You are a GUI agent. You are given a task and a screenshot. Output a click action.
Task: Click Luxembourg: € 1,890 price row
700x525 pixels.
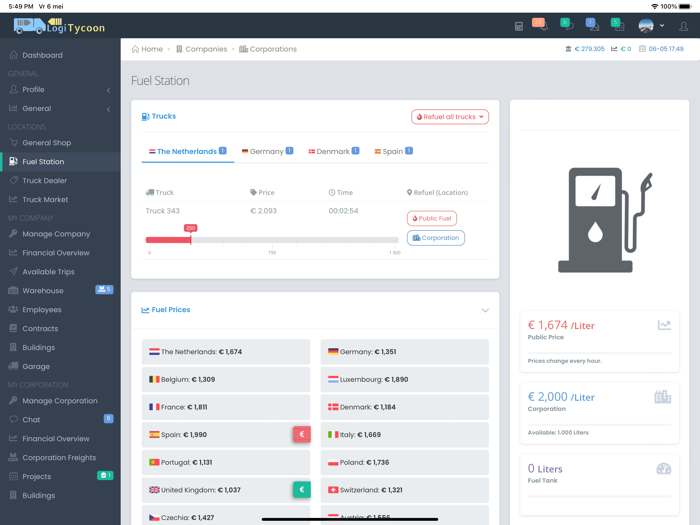point(404,379)
